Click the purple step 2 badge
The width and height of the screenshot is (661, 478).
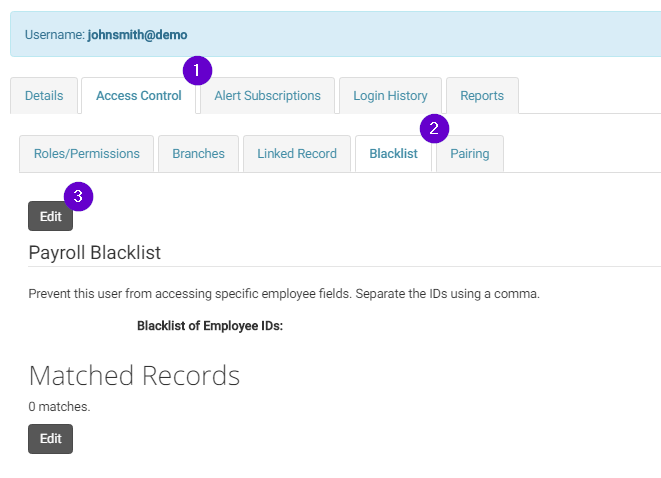(434, 129)
